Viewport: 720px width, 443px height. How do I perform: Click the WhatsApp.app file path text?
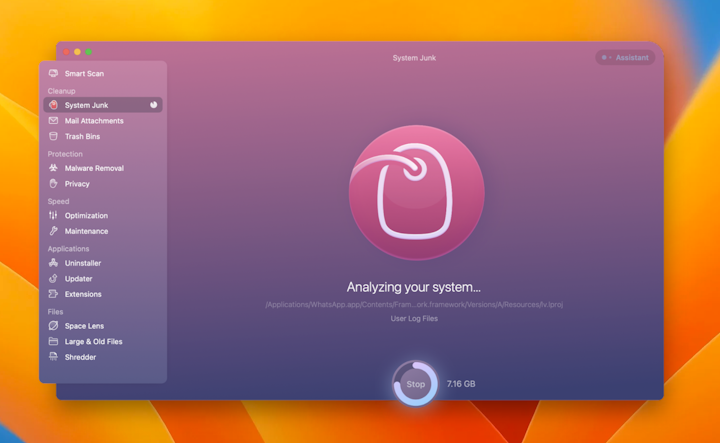(414, 304)
